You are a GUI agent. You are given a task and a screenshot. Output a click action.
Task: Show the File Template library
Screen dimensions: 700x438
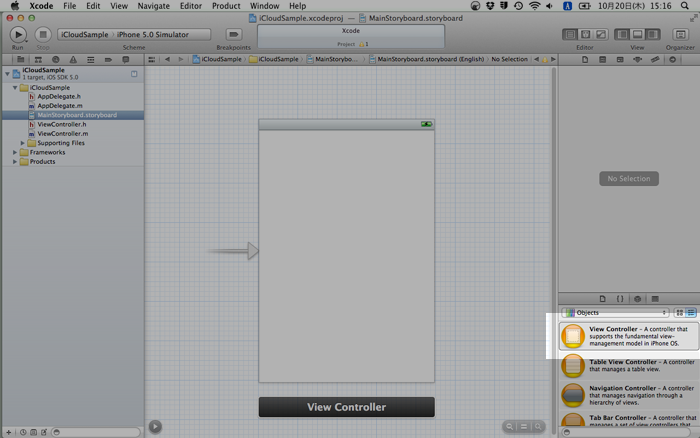pyautogui.click(x=602, y=299)
